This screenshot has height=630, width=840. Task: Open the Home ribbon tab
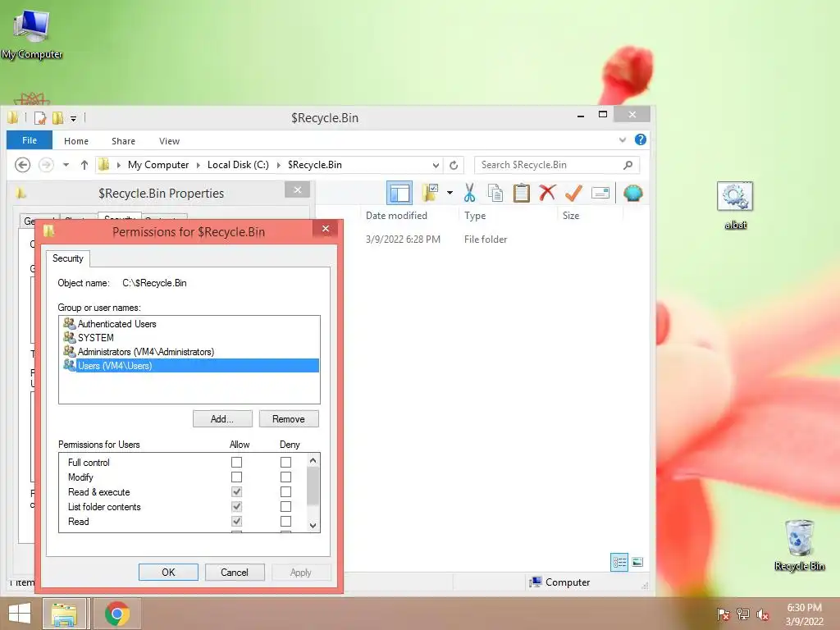click(76, 141)
